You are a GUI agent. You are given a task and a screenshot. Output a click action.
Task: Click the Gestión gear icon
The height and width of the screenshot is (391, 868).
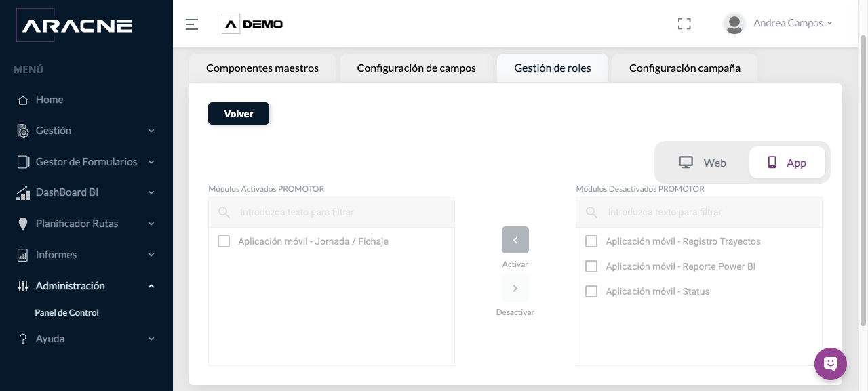(23, 131)
